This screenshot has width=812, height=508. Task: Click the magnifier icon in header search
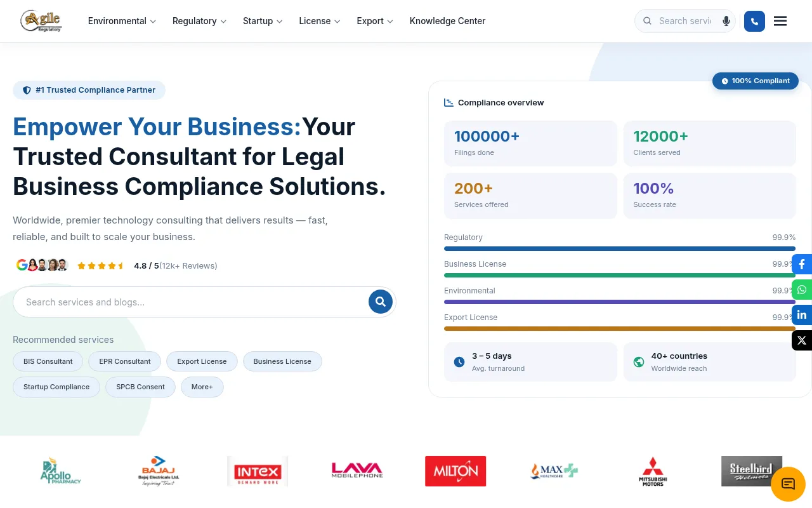pos(647,21)
